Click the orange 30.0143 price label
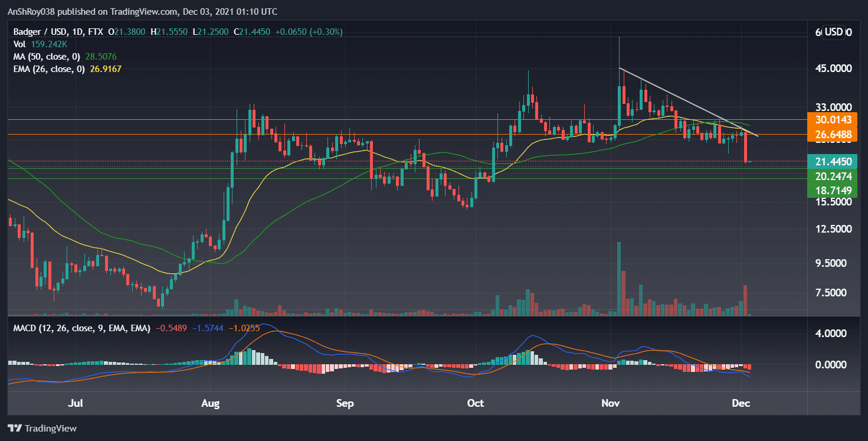The width and height of the screenshot is (868, 441). [831, 119]
